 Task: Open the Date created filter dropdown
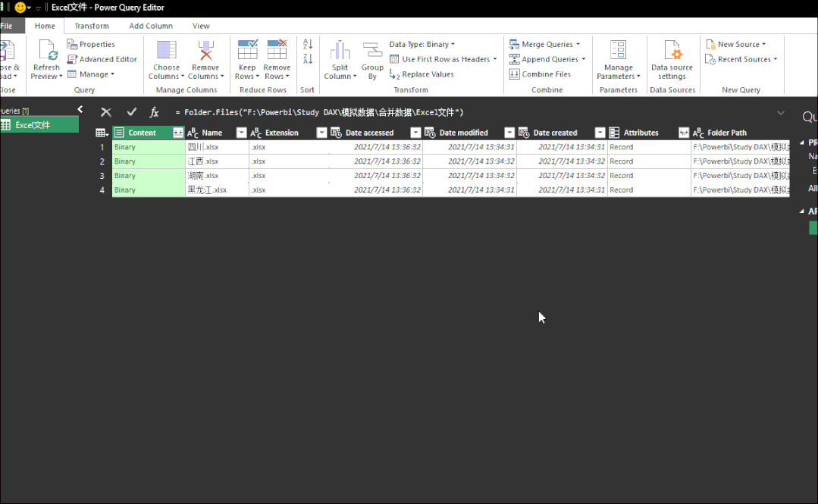(600, 133)
